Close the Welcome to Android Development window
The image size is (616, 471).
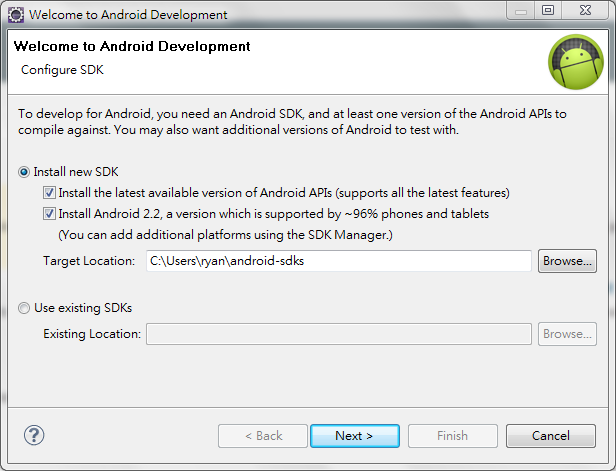click(585, 10)
